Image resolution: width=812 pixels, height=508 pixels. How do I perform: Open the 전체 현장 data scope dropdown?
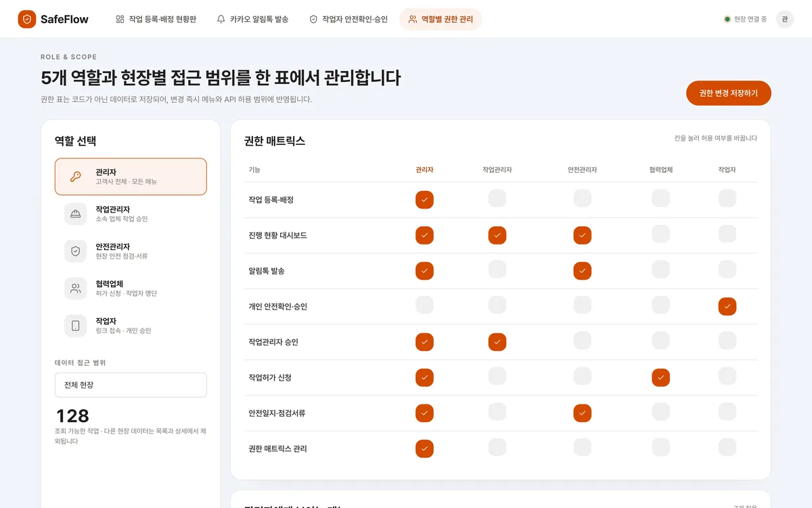click(x=131, y=385)
